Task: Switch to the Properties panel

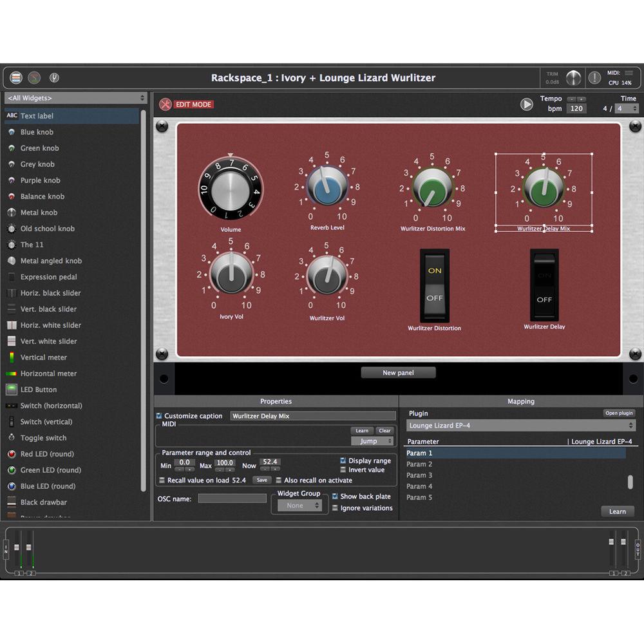Action: 276,401
